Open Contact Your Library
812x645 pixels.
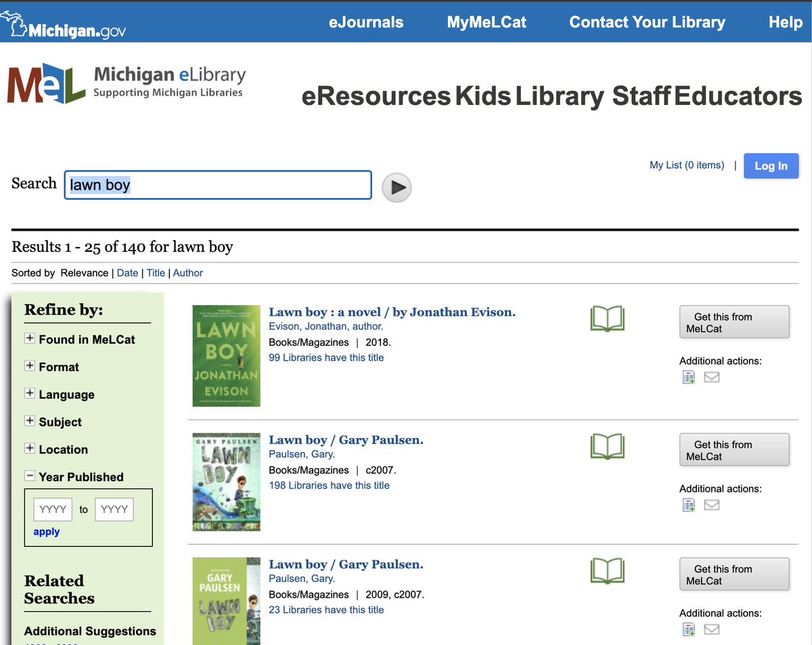coord(647,22)
